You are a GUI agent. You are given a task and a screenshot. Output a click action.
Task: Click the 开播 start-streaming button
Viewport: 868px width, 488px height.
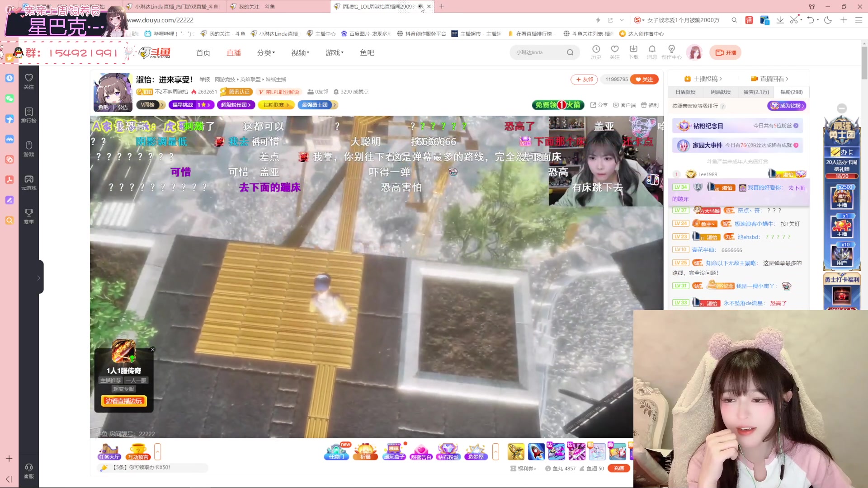pos(725,52)
